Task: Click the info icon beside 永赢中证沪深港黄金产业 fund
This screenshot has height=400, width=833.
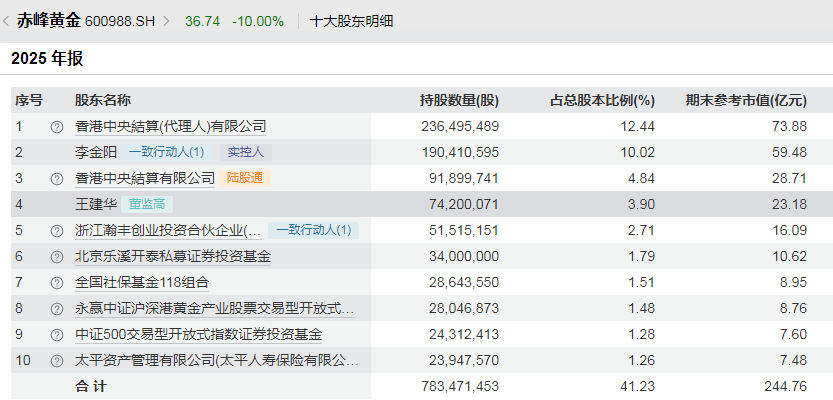Action: pyautogui.click(x=57, y=308)
